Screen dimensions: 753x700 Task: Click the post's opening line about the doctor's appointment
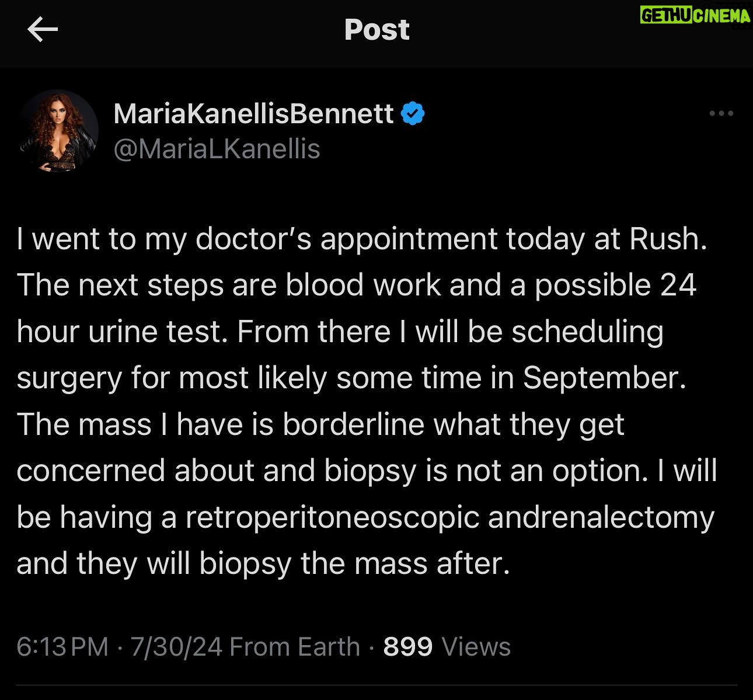coord(361,239)
